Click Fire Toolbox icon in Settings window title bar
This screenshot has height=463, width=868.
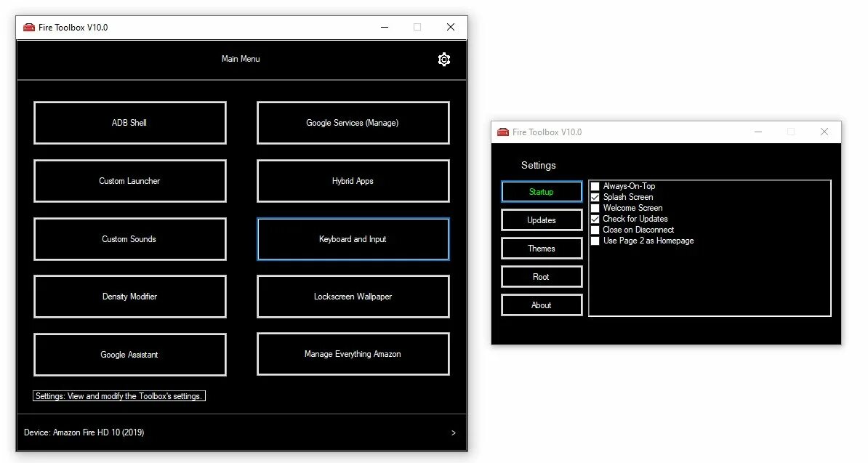tap(502, 132)
